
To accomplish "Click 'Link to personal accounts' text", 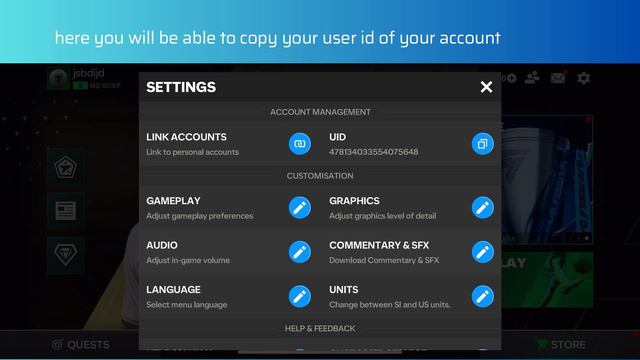I will click(x=192, y=152).
